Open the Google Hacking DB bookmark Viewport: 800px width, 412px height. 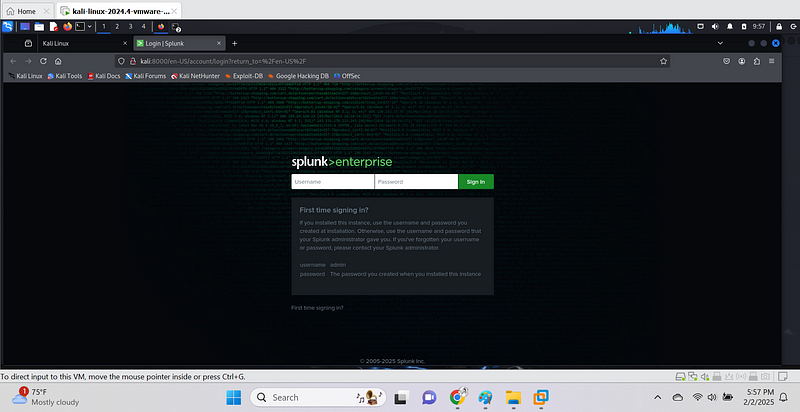coord(298,76)
